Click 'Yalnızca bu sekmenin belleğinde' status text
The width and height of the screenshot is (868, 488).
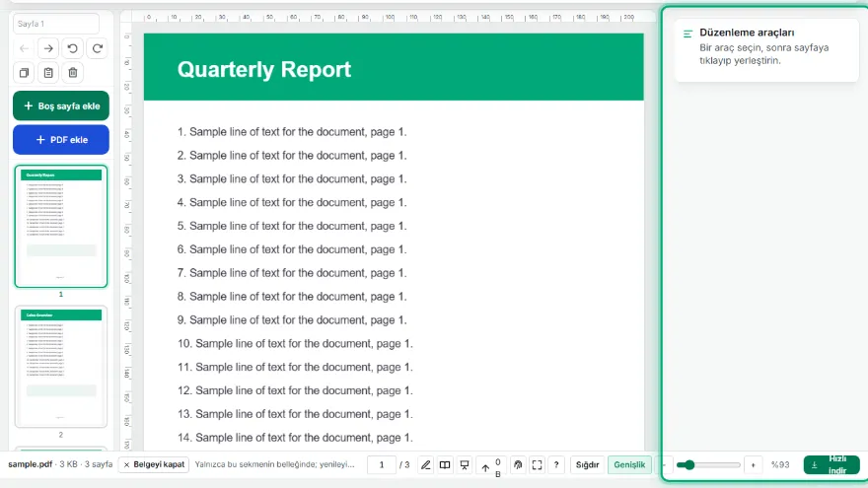(x=274, y=464)
